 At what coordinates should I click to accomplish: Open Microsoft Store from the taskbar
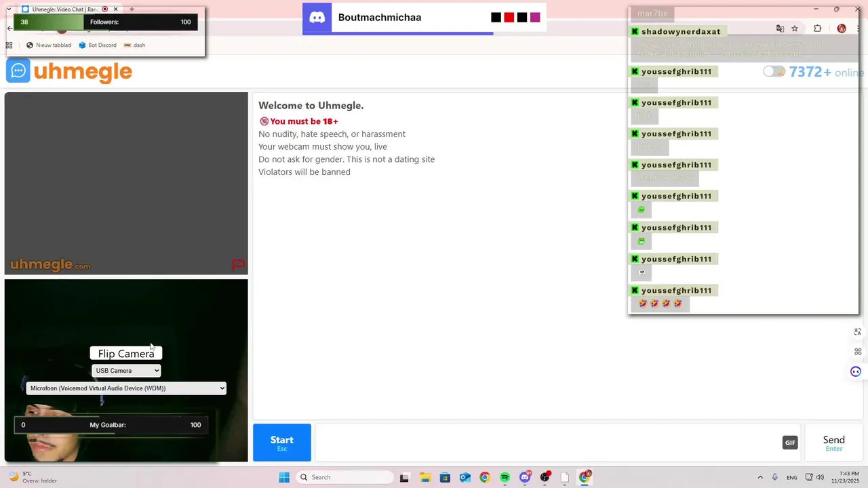click(x=445, y=477)
